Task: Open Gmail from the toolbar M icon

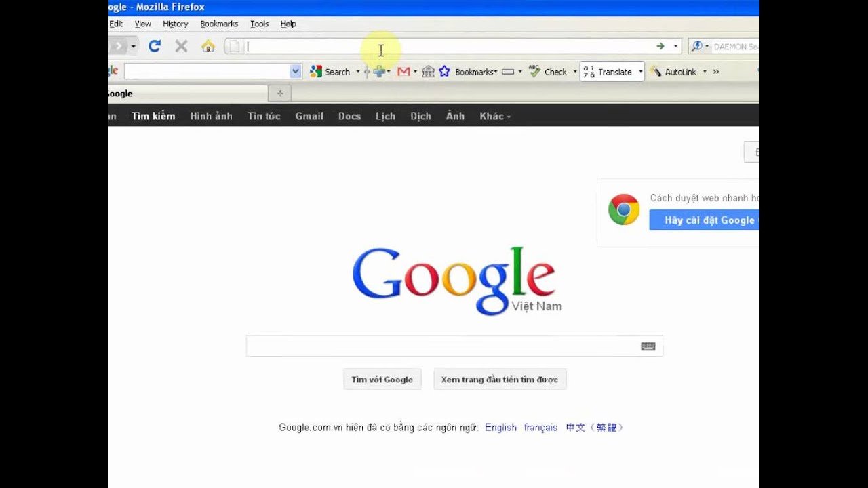Action: (x=403, y=71)
